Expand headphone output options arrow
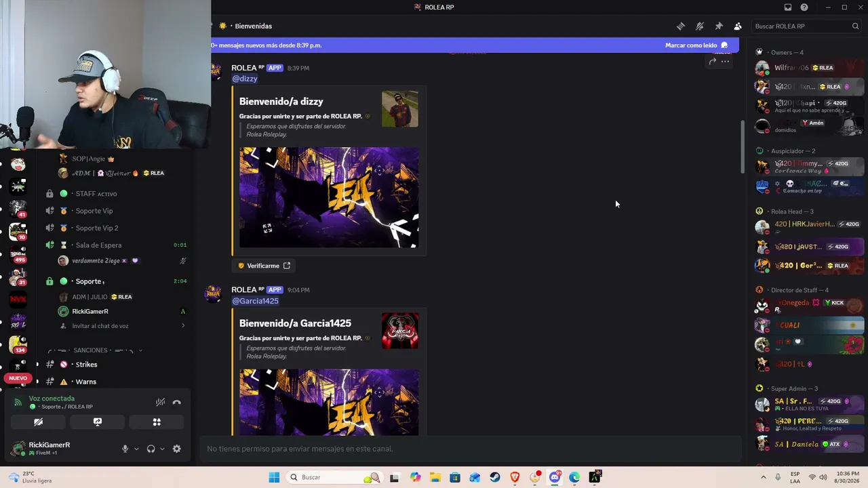 (x=162, y=449)
